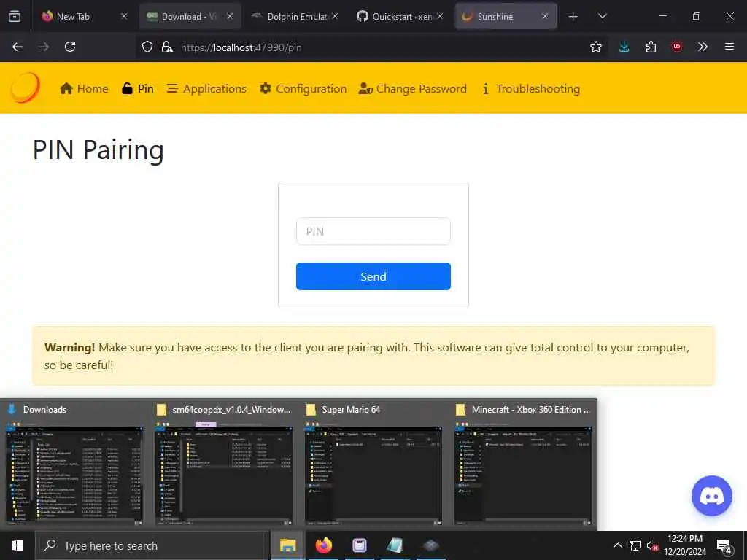Bookmark this page with star icon

click(x=595, y=47)
